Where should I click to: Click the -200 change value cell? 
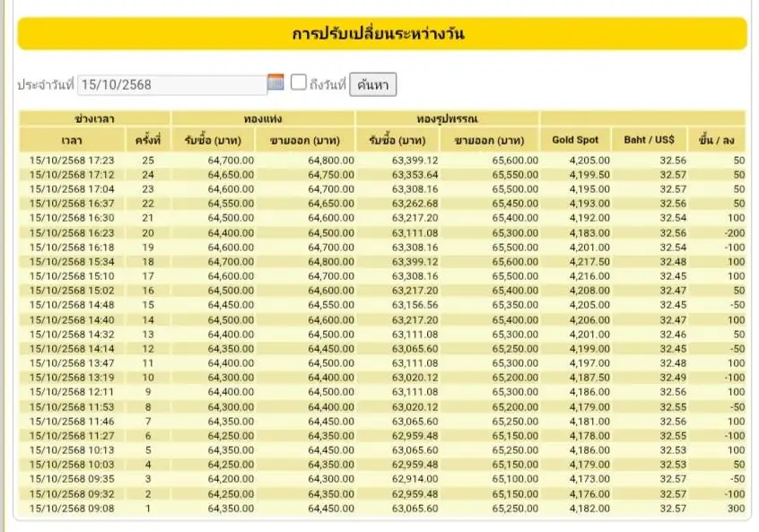733,232
